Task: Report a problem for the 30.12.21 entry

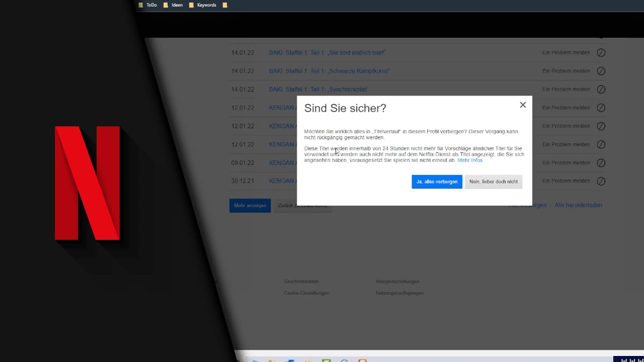Action: pos(566,181)
